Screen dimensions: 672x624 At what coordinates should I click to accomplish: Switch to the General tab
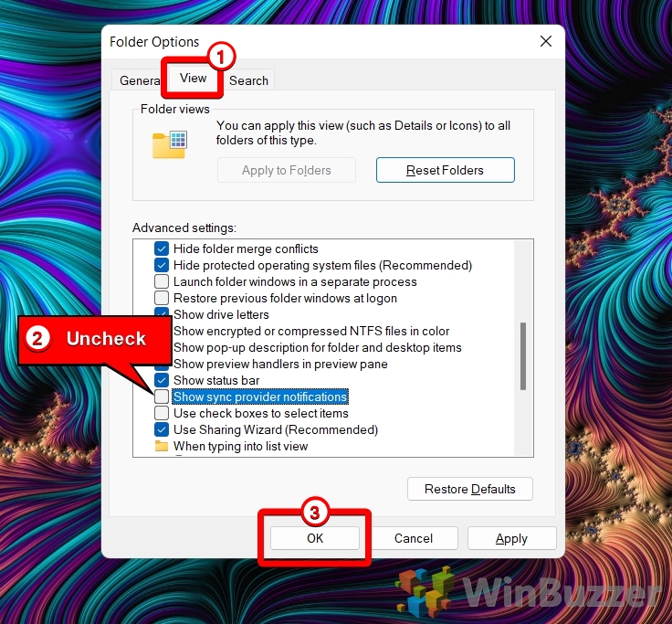137,80
